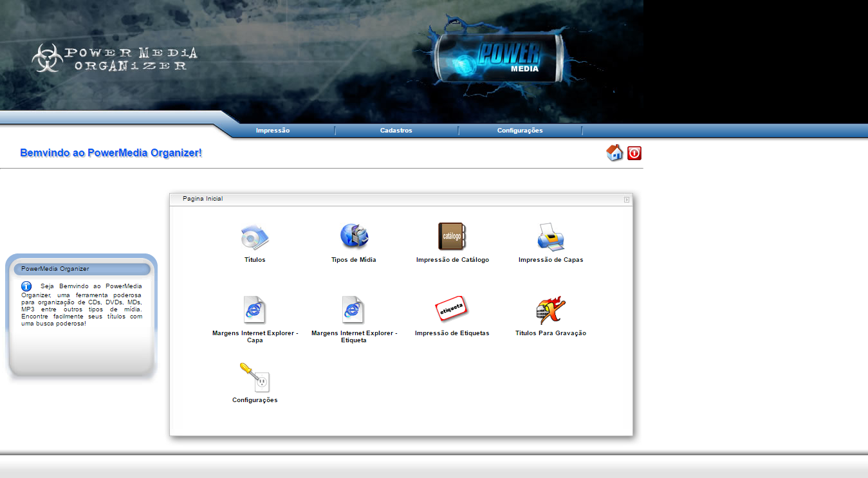The width and height of the screenshot is (868, 478).
Task: Click the Títulos text link
Action: point(255,260)
